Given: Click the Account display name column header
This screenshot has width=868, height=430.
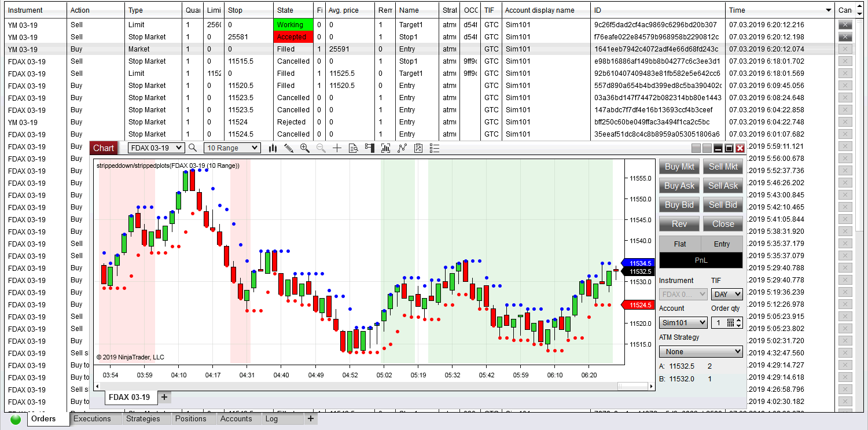Looking at the screenshot, I should [x=546, y=10].
